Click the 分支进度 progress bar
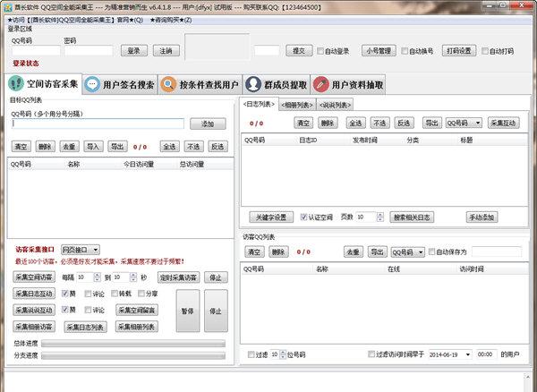This screenshot has width=537, height=392. (133, 356)
